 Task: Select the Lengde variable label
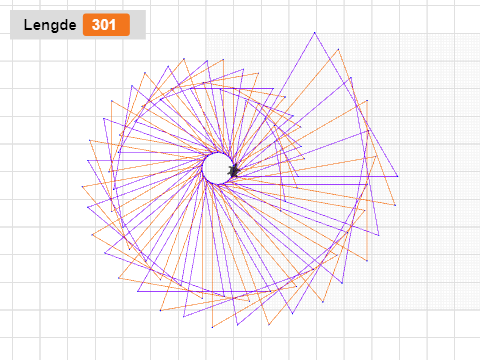[x=50, y=25]
